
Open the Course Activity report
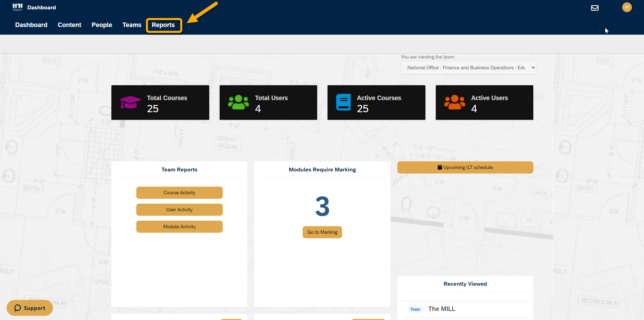click(179, 193)
